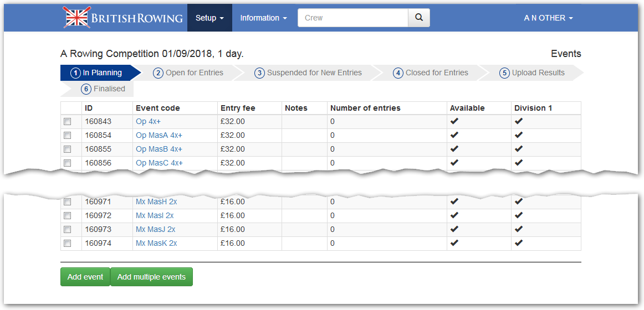Click the Available checkmark for Mx MasK 2x
The width and height of the screenshot is (644, 310).
tap(454, 243)
